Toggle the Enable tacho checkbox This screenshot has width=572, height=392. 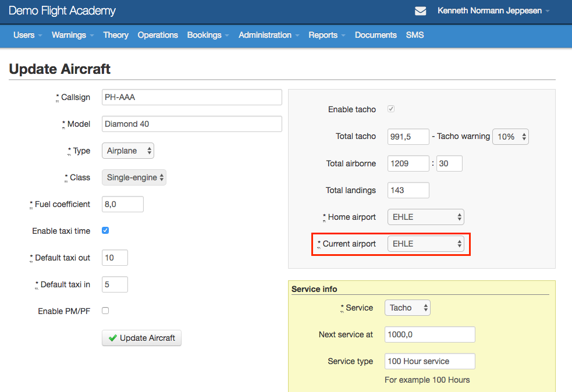[390, 109]
